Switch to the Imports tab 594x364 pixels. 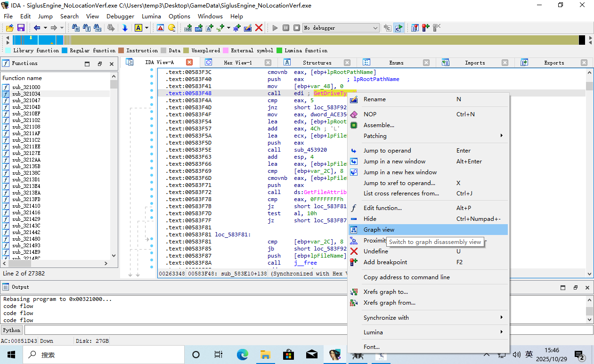(x=474, y=63)
